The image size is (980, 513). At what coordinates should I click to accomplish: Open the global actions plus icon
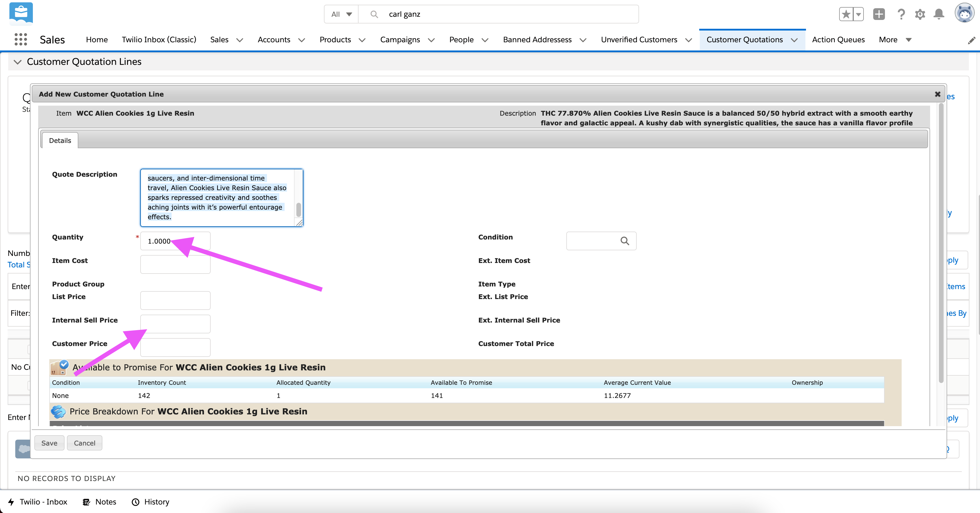click(879, 14)
